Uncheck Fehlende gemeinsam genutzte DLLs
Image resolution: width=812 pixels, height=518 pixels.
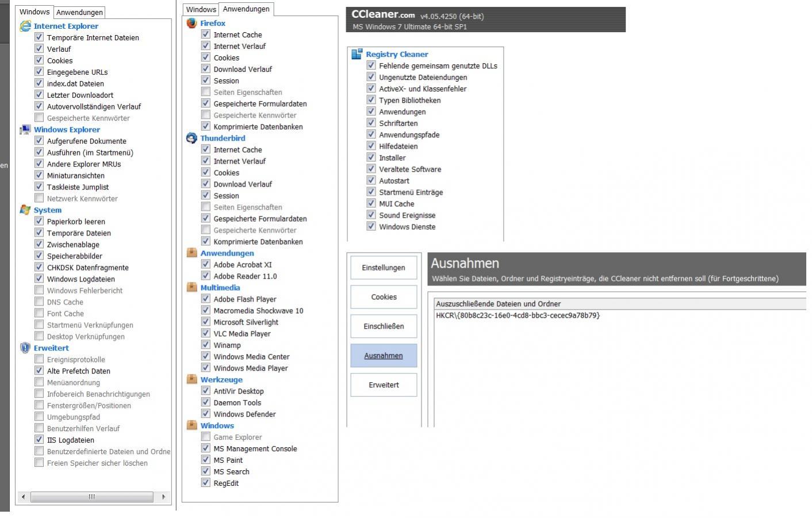point(371,66)
